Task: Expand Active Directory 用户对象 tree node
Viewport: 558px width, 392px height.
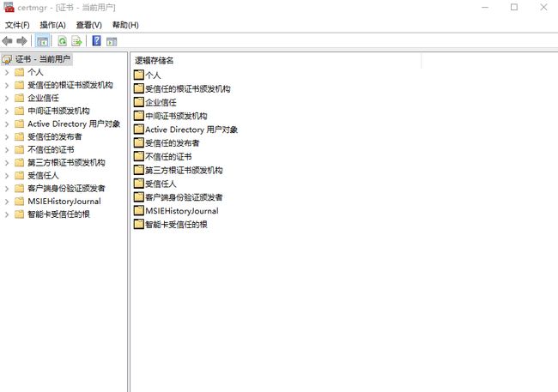Action: pyautogui.click(x=7, y=124)
